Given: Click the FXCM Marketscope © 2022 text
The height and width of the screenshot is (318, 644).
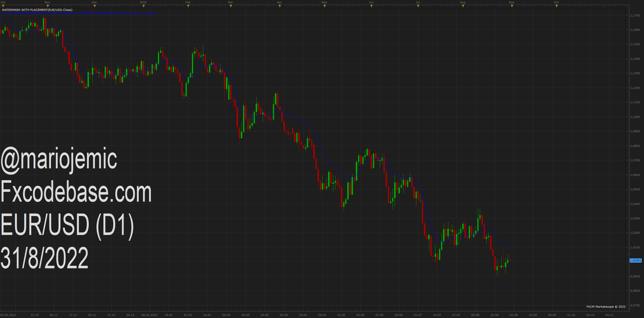Looking at the screenshot, I should (606, 307).
